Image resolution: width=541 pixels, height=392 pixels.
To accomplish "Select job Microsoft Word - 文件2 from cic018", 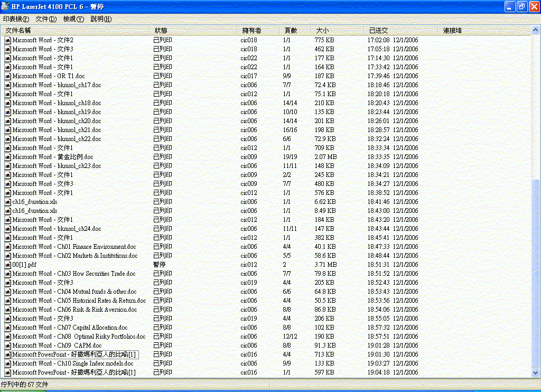I will [x=43, y=40].
